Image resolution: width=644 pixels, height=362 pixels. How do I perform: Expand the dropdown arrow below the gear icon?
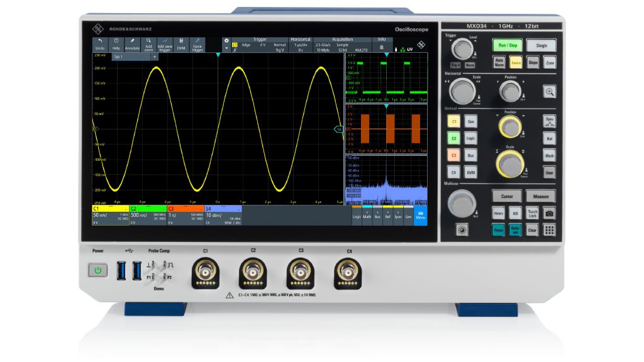(x=226, y=48)
